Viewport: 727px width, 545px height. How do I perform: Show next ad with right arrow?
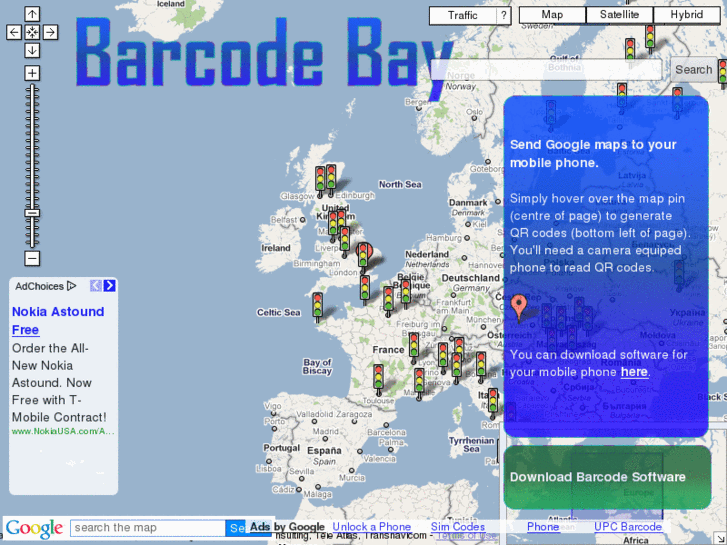coord(109,286)
